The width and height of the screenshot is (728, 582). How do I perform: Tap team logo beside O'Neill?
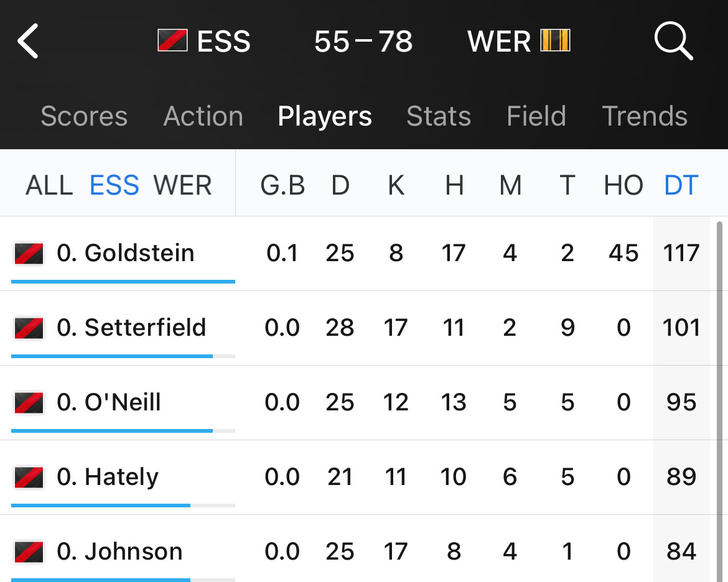(29, 403)
